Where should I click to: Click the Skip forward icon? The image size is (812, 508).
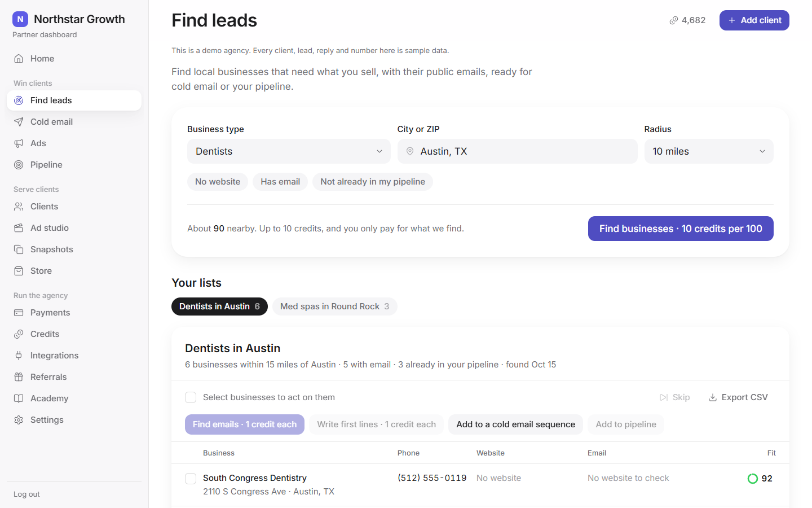click(x=664, y=397)
